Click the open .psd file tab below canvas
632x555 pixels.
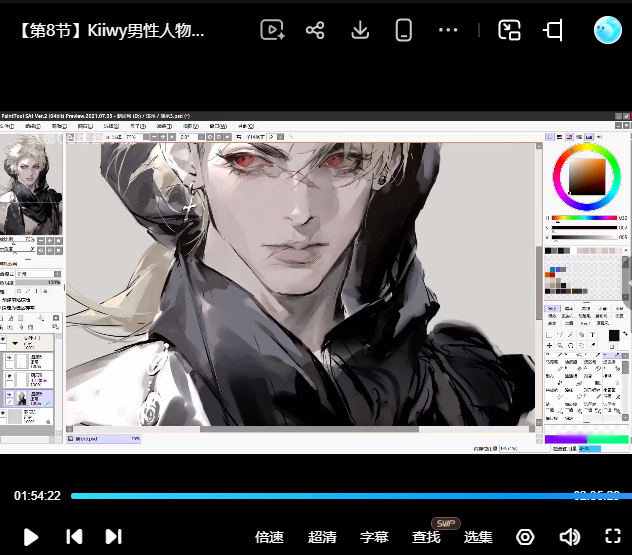(104, 439)
